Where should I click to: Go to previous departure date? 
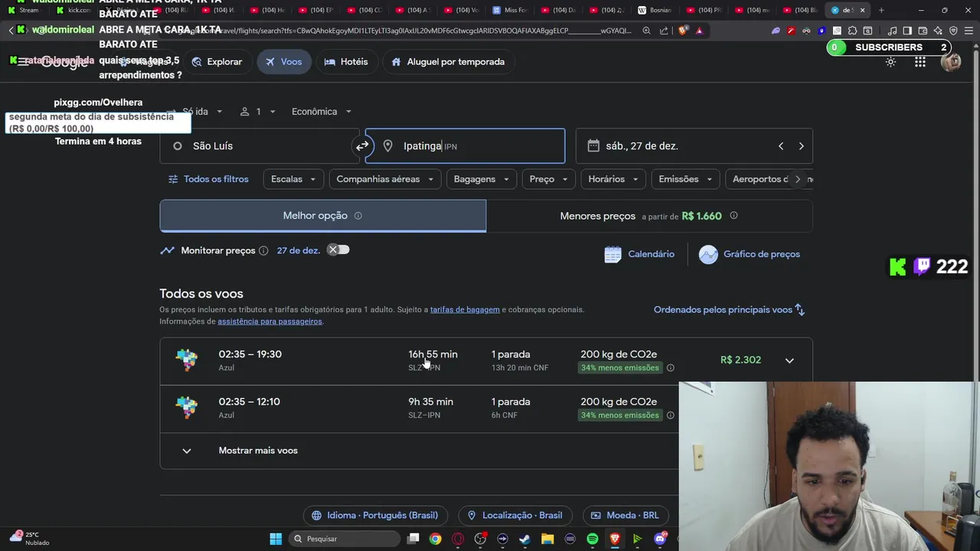point(781,146)
